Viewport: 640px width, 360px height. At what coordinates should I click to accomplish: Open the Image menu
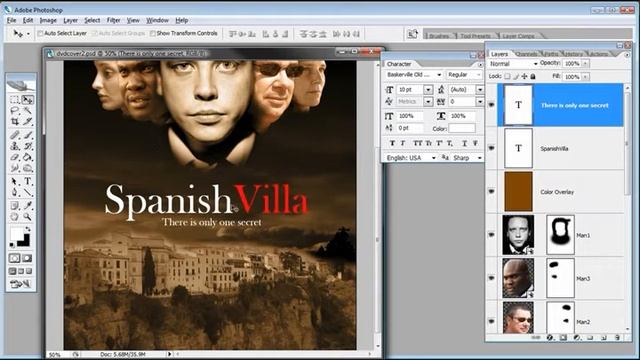[x=48, y=20]
